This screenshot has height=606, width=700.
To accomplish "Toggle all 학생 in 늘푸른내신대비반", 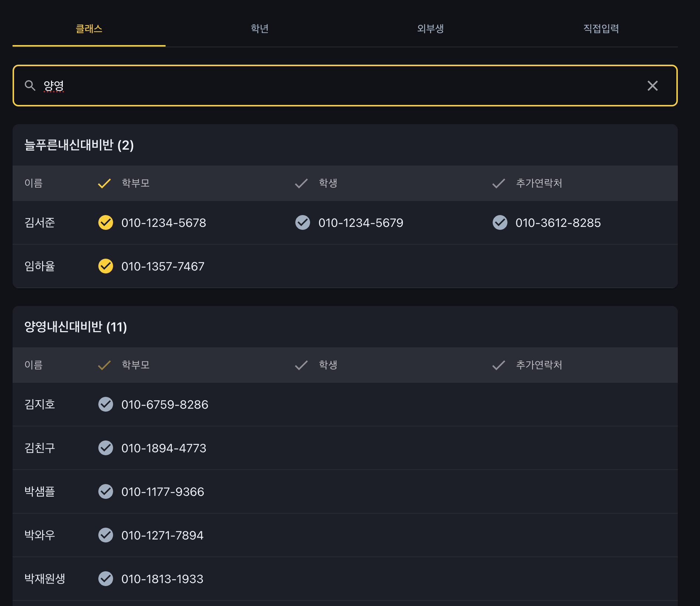I will pos(302,183).
